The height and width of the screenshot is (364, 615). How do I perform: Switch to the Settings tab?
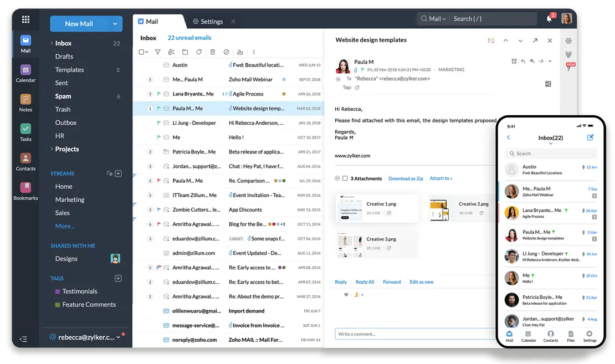[x=208, y=22]
